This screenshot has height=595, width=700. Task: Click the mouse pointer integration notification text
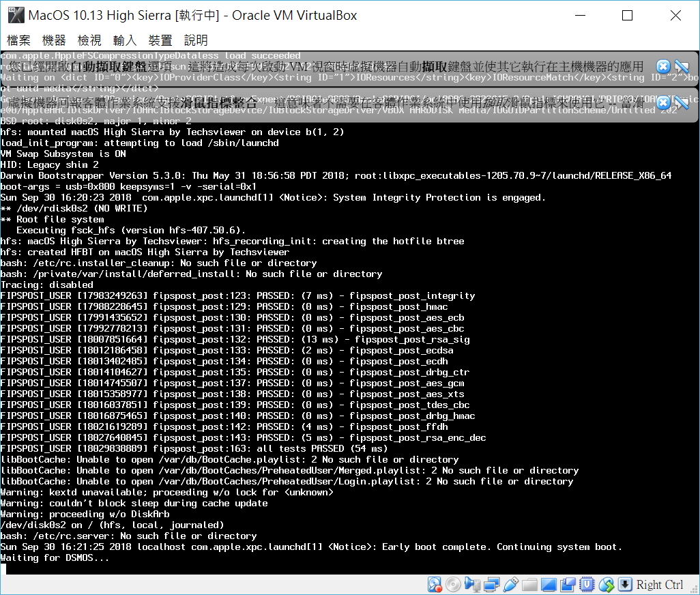click(x=326, y=103)
